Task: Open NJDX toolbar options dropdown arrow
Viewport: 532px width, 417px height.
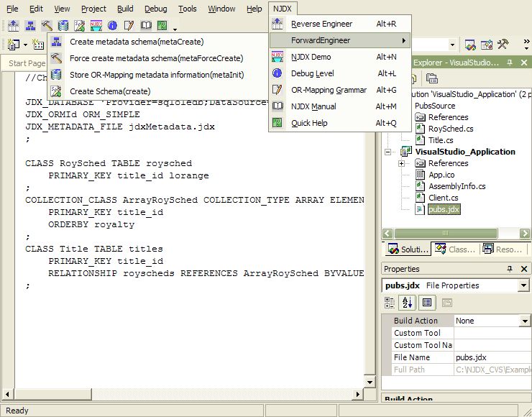Action: (175, 29)
